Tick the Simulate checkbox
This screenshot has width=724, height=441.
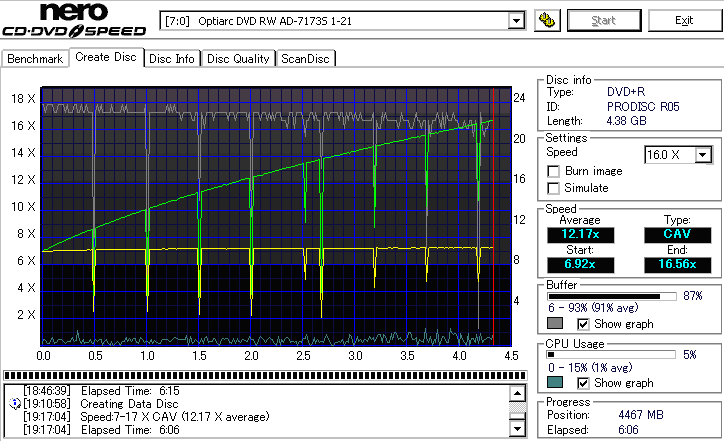pyautogui.click(x=554, y=188)
